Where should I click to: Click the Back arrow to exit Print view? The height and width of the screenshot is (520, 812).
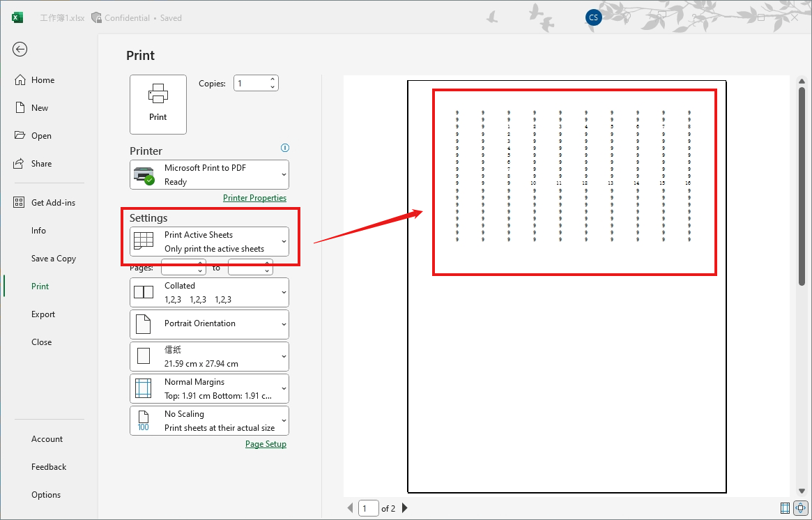click(20, 49)
